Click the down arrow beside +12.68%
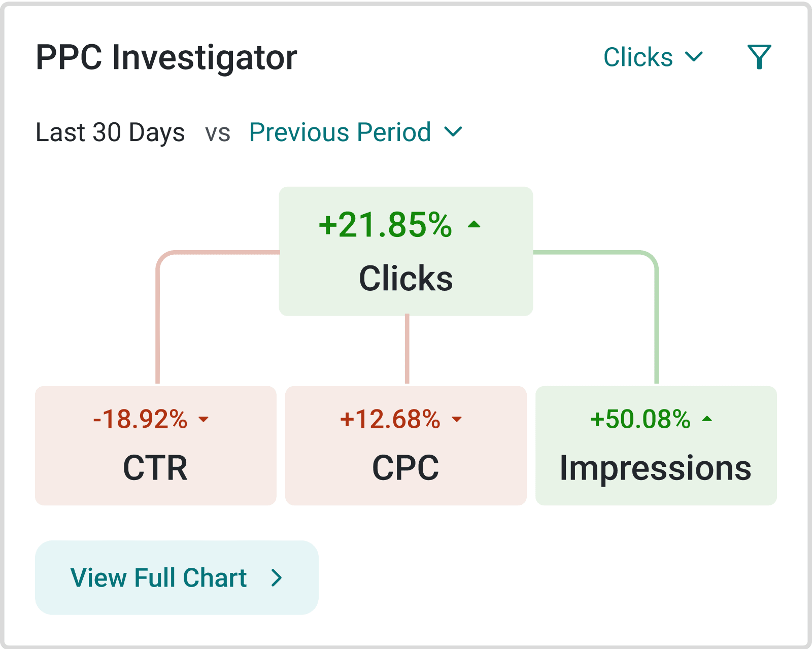 (x=457, y=419)
